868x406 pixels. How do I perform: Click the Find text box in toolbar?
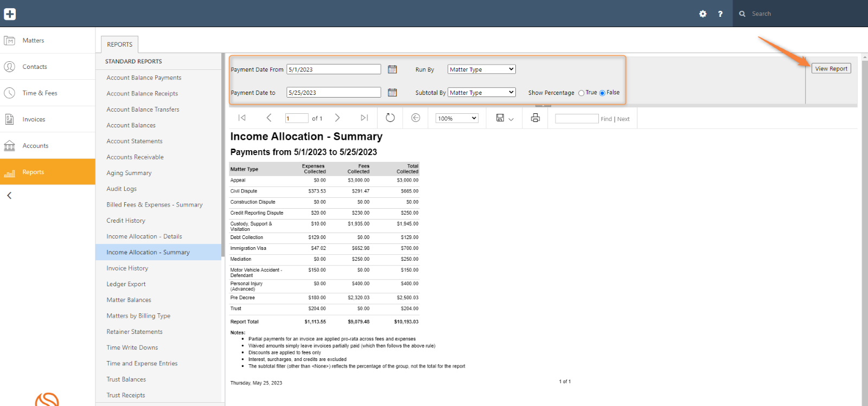[577, 118]
